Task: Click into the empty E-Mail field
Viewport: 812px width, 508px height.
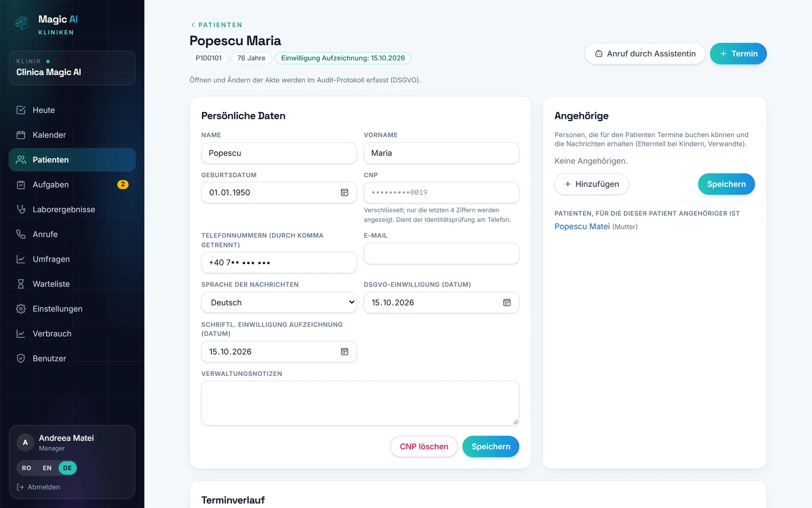Action: tap(442, 253)
